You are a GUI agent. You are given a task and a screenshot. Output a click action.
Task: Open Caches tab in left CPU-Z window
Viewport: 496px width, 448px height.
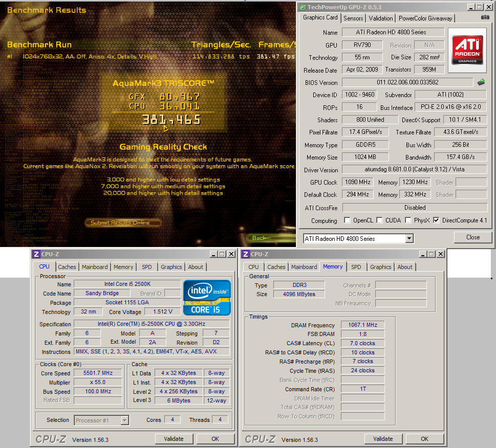pos(67,267)
